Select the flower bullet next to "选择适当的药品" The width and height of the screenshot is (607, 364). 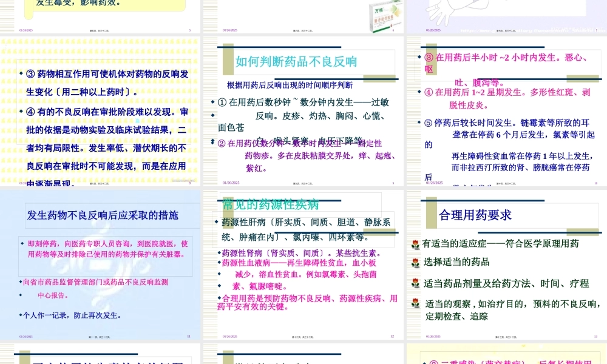pos(415,262)
